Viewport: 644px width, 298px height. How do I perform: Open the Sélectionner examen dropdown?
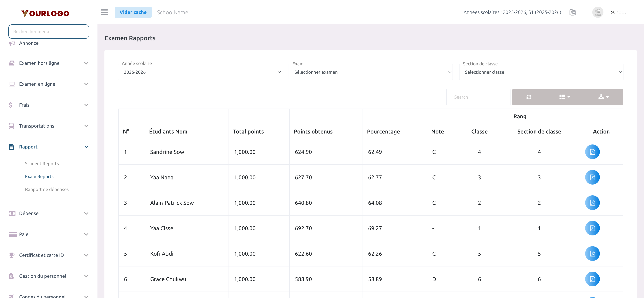tap(371, 72)
